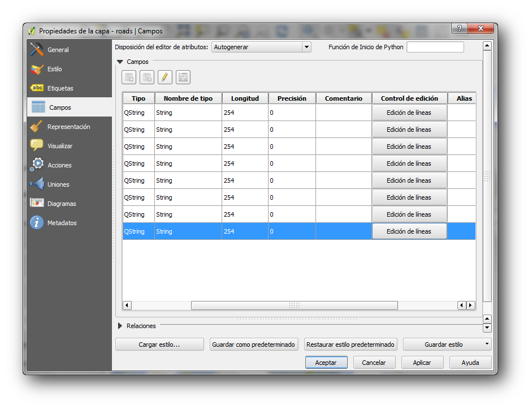Image resolution: width=532 pixels, height=409 pixels.
Task: Open the Guardar estilo dropdown arrow
Action: coord(487,344)
